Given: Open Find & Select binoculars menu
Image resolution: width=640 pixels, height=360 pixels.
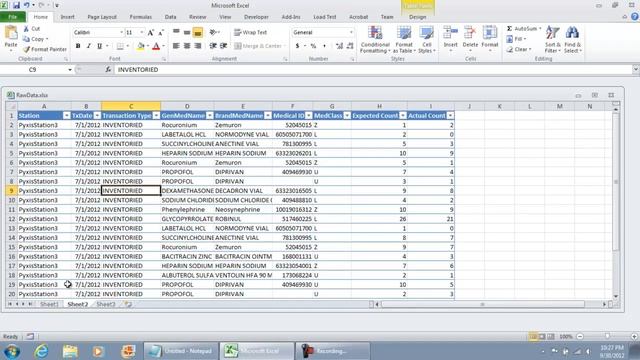Looking at the screenshot, I should point(572,39).
